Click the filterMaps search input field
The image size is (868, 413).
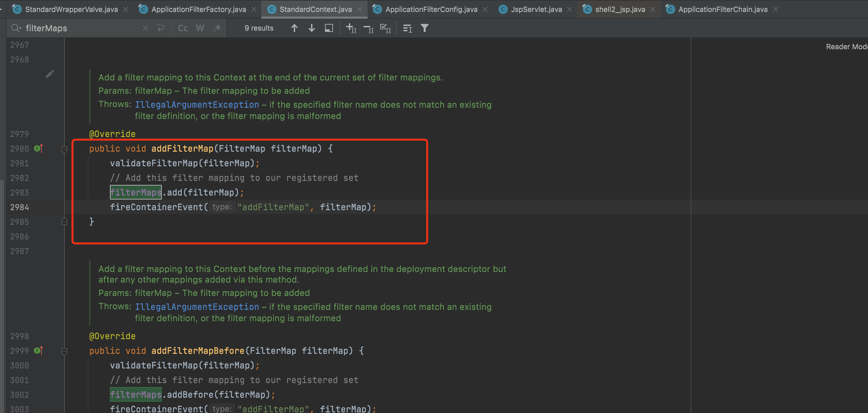click(x=81, y=28)
